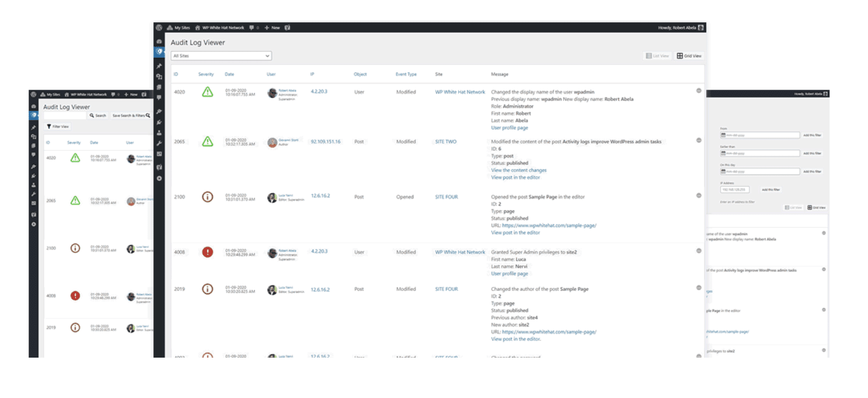
Task: Switch to List View in the center window
Action: tap(657, 56)
